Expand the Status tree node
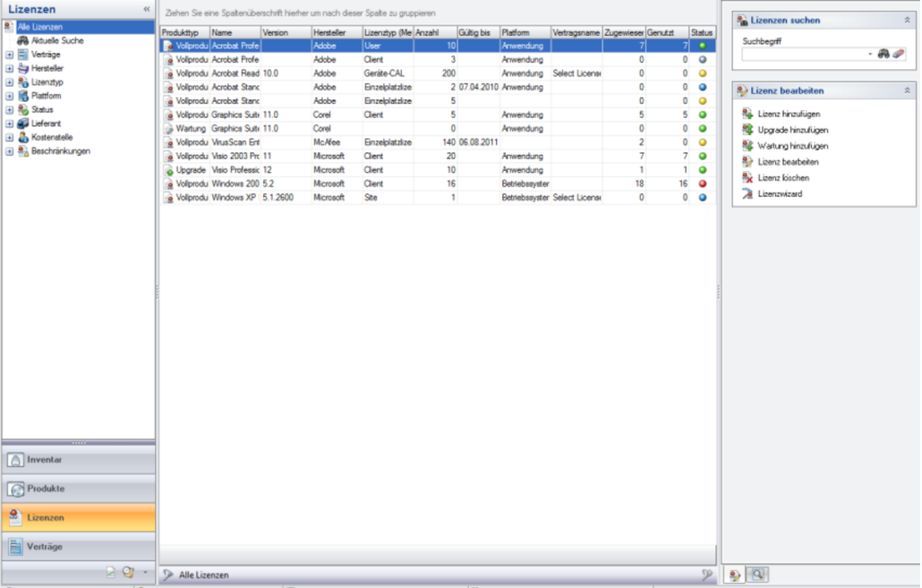Screen dimensions: 922x588 click(12, 109)
